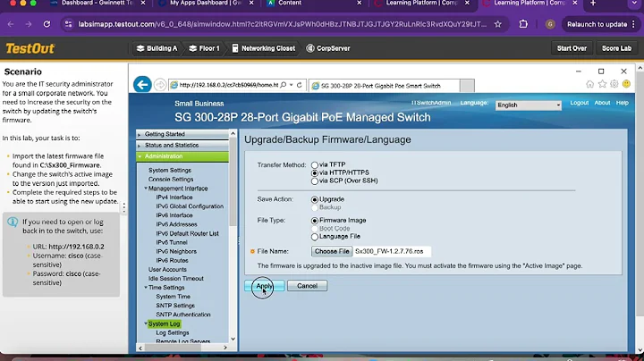This screenshot has width=644, height=361.
Task: Select the Backup save action
Action: (315, 207)
